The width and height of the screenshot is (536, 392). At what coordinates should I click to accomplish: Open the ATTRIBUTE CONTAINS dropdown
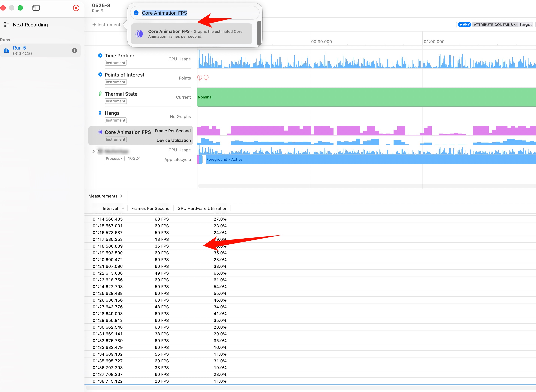coord(495,25)
